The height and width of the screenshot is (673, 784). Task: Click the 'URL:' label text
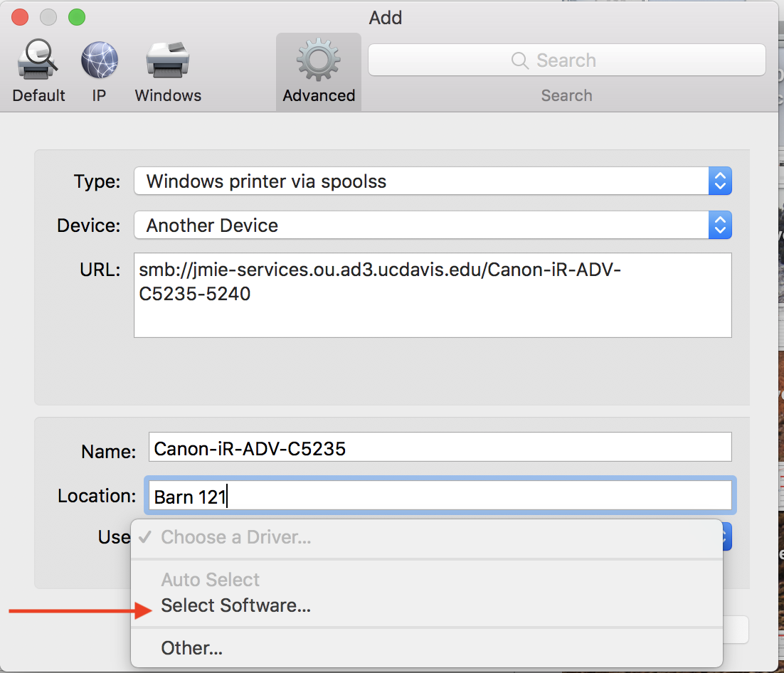[100, 270]
